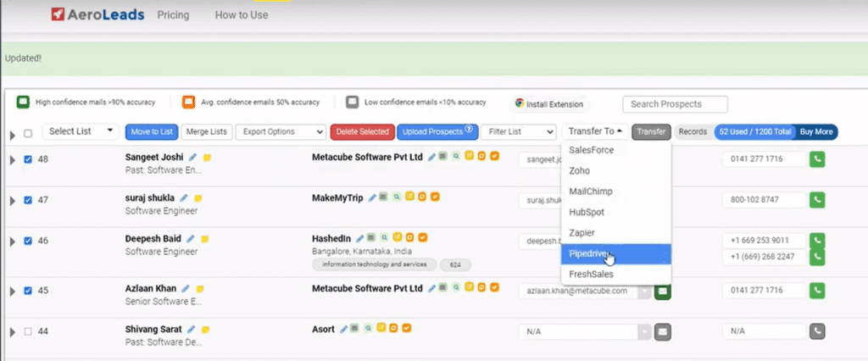The image size is (868, 361).
Task: Click the Move to List button
Action: (x=153, y=132)
